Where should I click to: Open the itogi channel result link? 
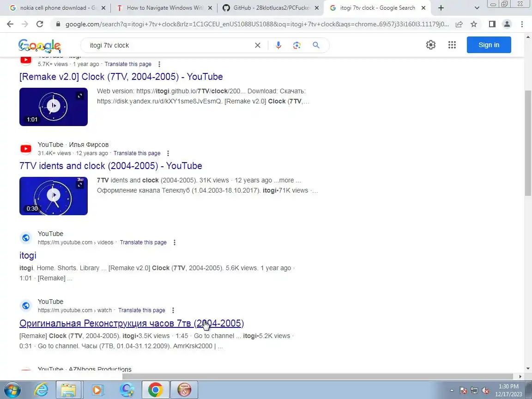28,255
